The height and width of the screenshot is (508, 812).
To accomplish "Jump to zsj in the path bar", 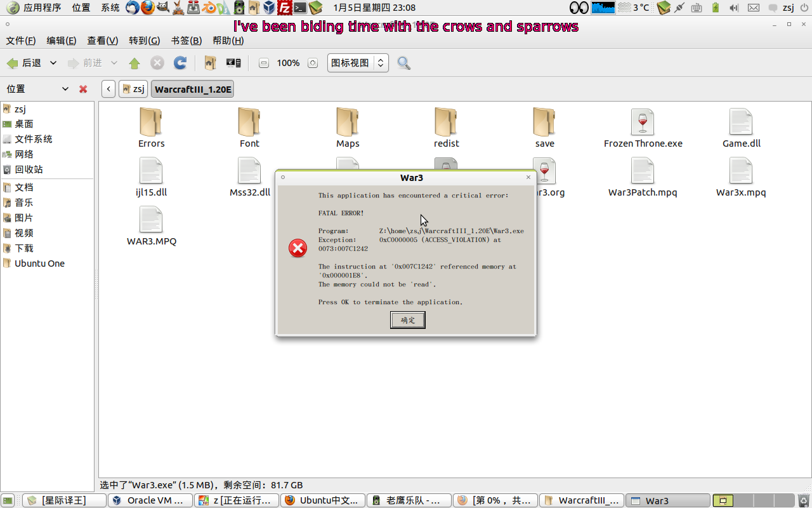I will pos(133,89).
